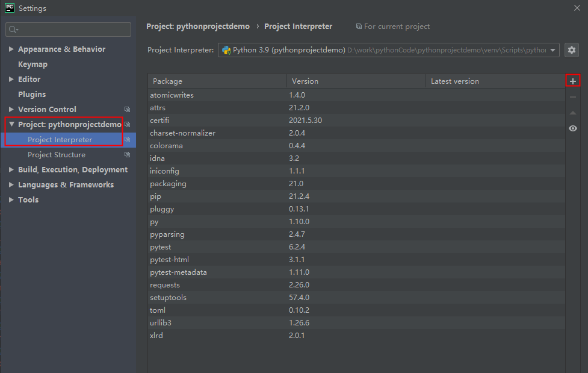Click version 2021.5.30 cell
The width and height of the screenshot is (588, 373).
(x=305, y=120)
